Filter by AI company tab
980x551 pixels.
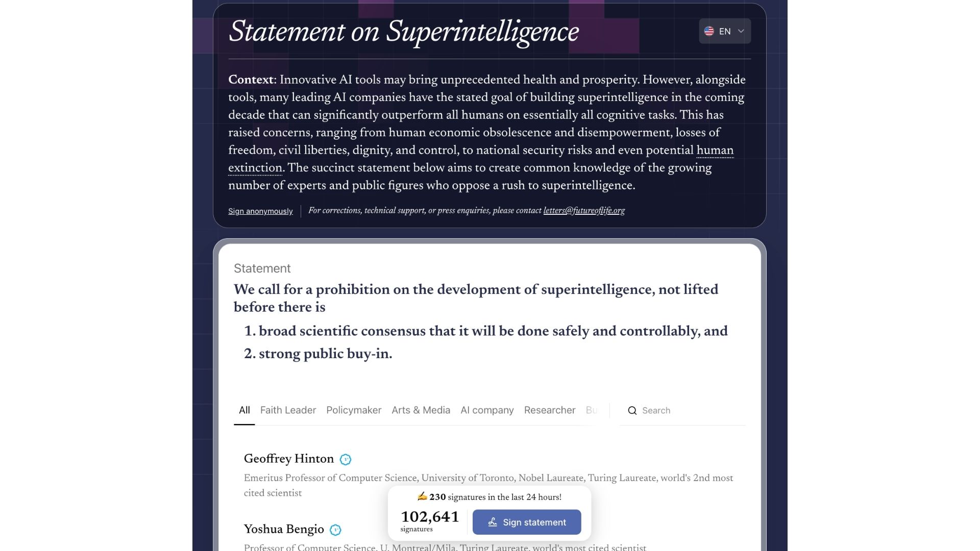pyautogui.click(x=487, y=410)
